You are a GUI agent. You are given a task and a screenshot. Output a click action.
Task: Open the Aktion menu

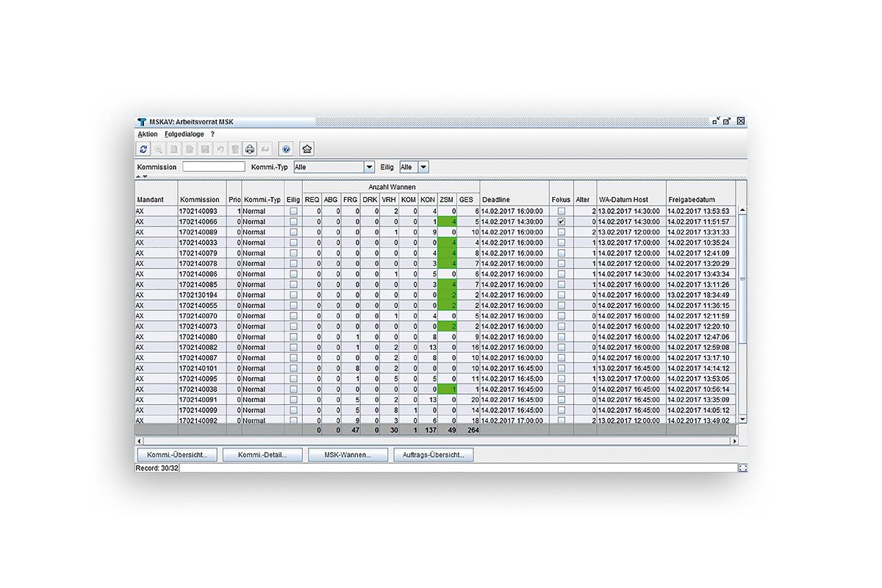[147, 135]
